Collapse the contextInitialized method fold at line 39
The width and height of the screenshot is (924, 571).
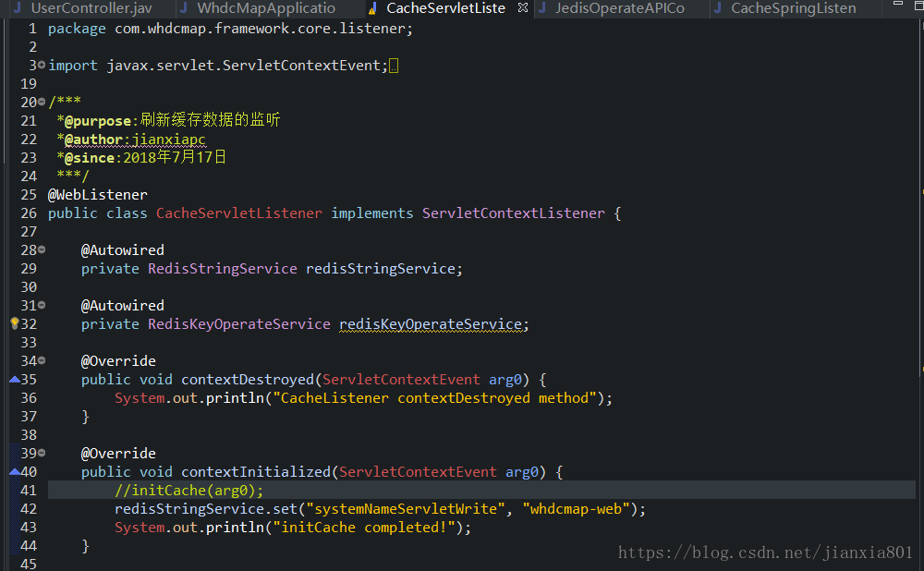(x=41, y=453)
